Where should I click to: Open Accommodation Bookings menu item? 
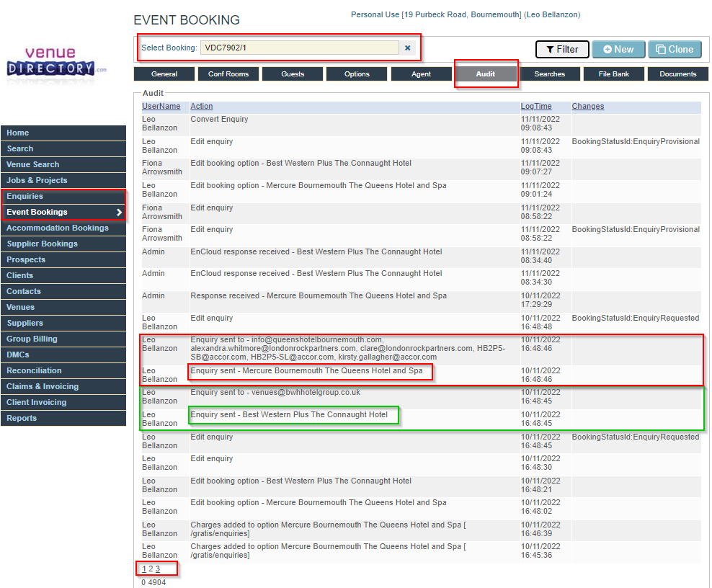(x=63, y=228)
